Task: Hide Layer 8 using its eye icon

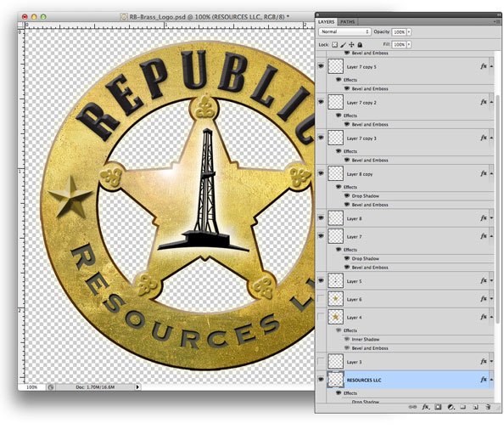Action: (x=321, y=218)
